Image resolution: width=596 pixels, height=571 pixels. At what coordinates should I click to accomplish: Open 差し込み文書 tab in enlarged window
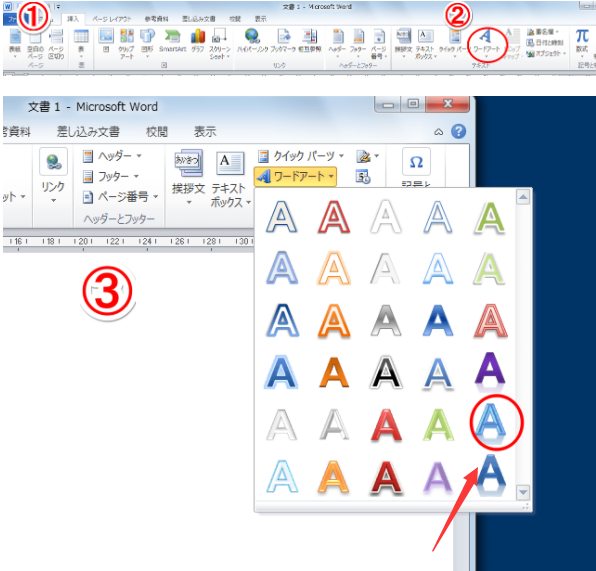point(88,132)
